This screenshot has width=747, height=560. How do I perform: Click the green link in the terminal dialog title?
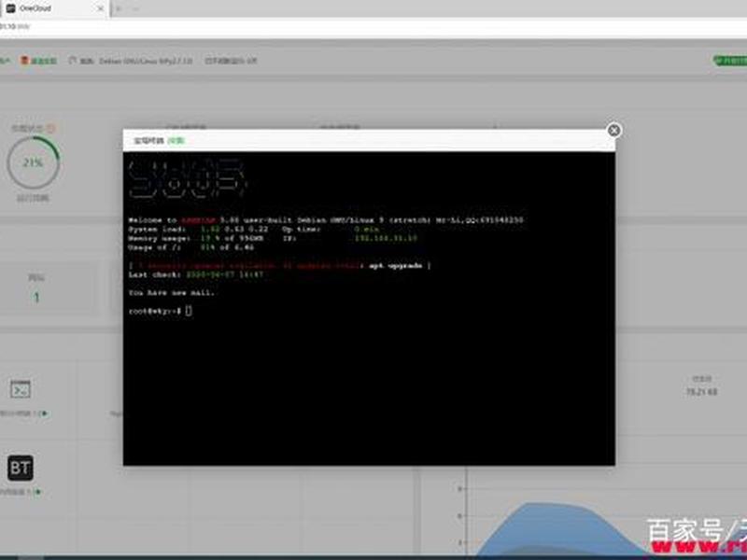[176, 141]
